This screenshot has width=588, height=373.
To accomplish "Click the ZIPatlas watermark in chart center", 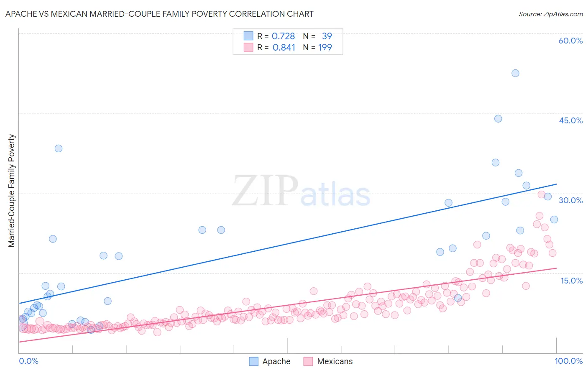I will point(301,192).
